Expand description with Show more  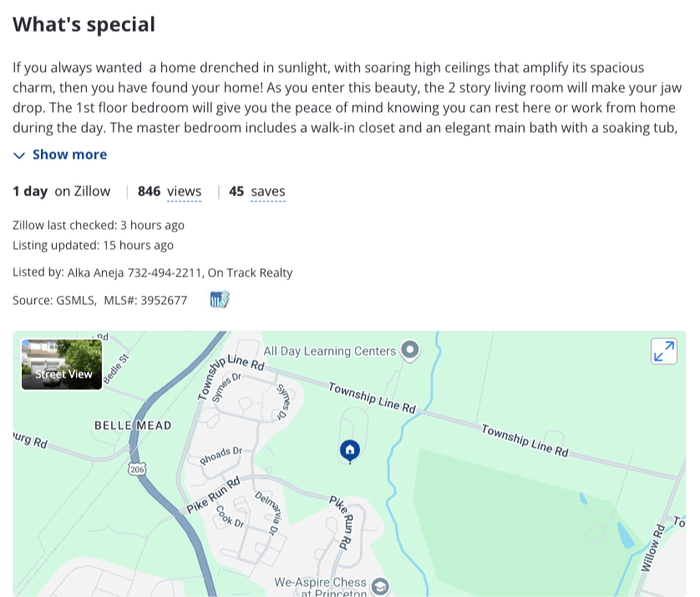click(69, 154)
